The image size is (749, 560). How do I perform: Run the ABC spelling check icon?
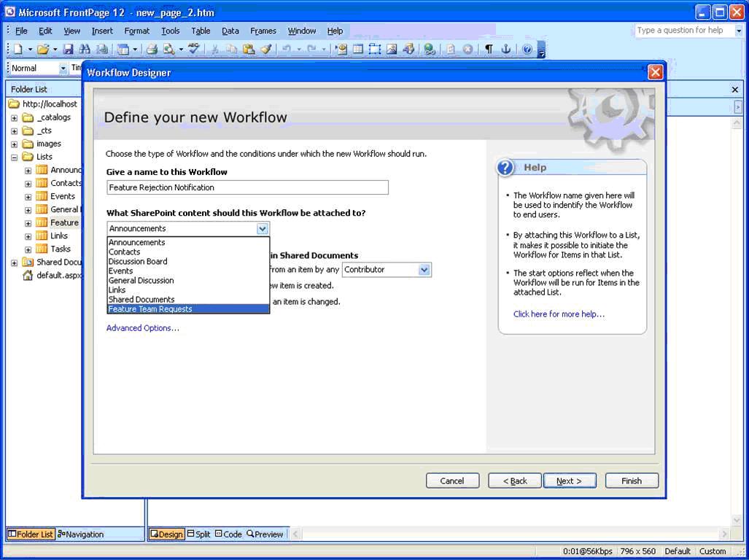[x=193, y=49]
